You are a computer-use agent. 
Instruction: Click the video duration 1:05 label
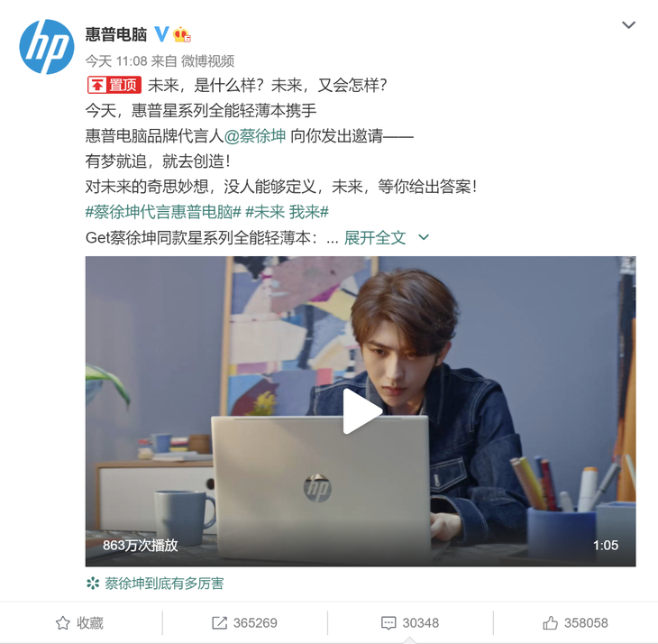tap(606, 546)
